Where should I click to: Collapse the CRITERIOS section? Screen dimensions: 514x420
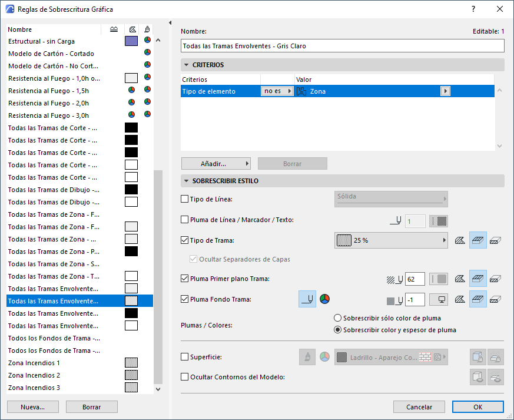(x=187, y=65)
